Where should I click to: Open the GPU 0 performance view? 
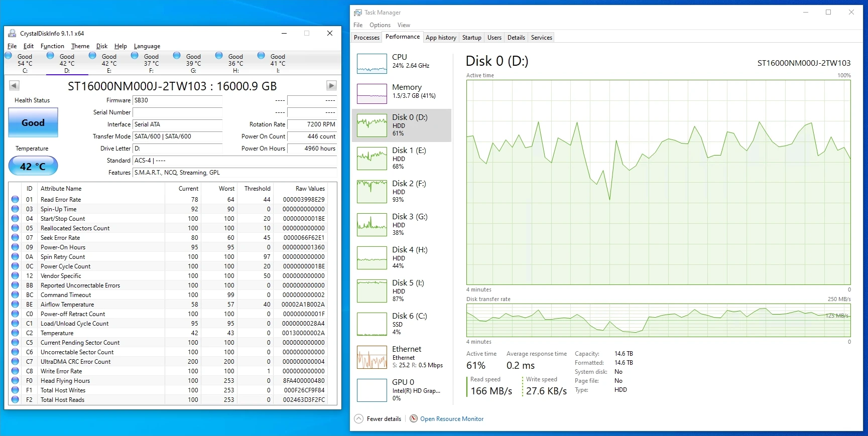(402, 390)
